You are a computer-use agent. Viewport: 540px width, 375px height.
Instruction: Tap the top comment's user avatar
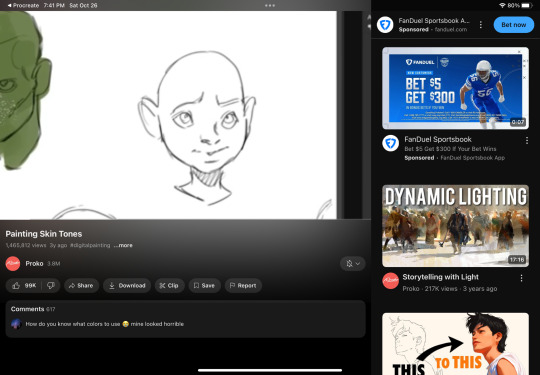tap(16, 324)
